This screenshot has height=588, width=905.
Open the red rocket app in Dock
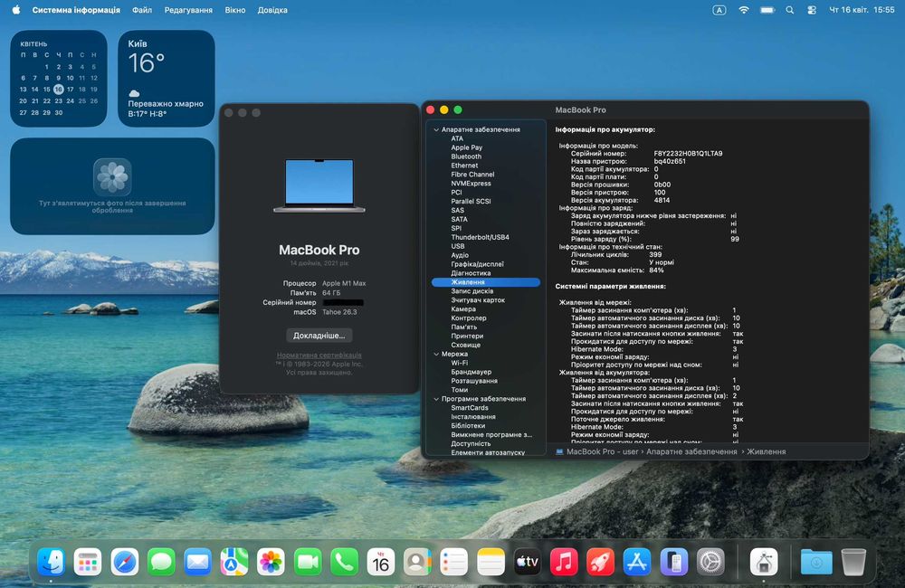(x=600, y=562)
